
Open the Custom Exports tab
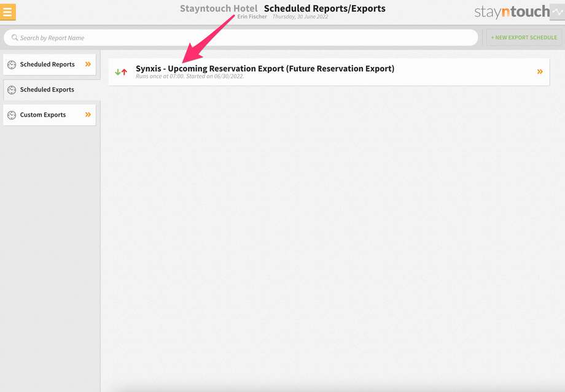point(50,115)
